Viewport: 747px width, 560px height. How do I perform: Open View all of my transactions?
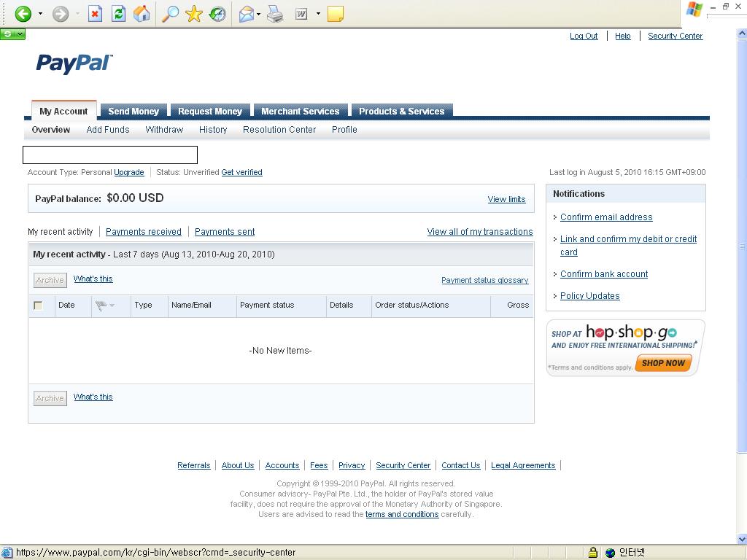pyautogui.click(x=480, y=232)
